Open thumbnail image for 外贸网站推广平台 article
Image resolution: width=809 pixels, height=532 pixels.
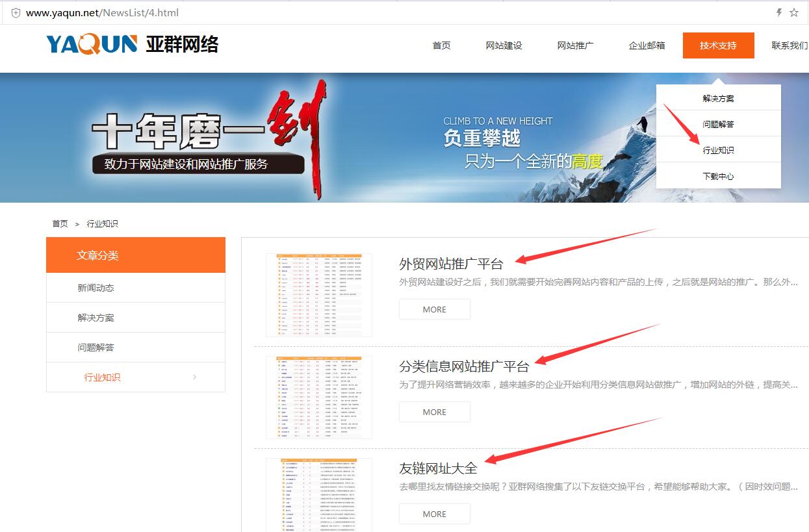[319, 295]
